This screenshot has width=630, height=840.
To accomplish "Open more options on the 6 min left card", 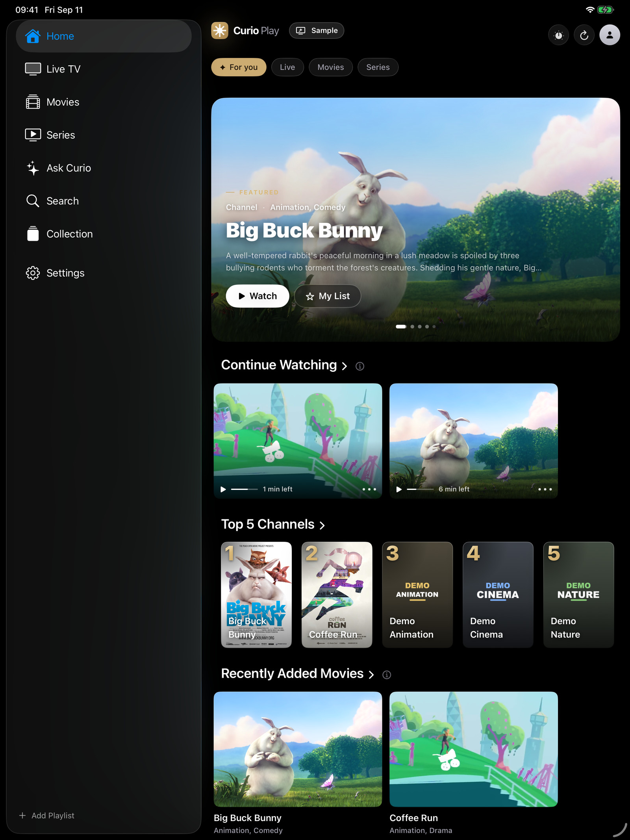I will 545,489.
